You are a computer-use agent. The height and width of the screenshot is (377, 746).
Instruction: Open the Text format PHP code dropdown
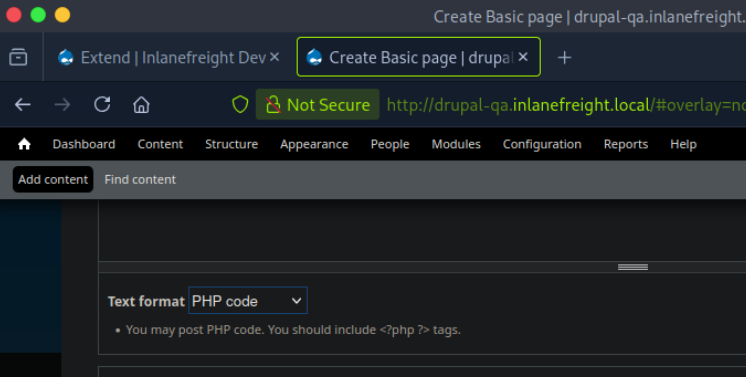(248, 300)
